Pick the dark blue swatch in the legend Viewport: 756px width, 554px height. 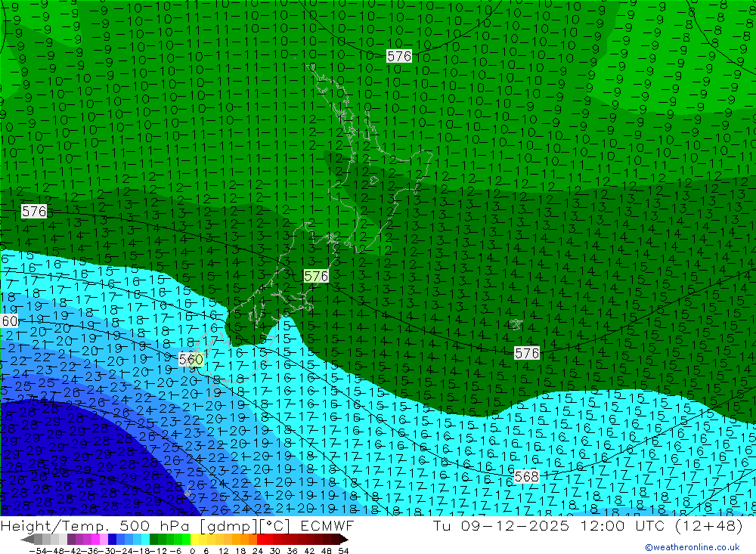[112, 539]
